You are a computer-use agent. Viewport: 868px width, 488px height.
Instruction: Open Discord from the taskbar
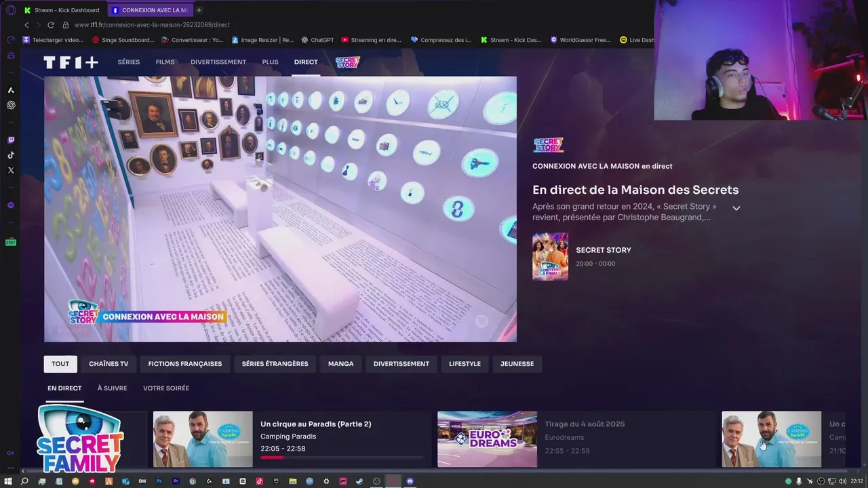[x=410, y=481]
